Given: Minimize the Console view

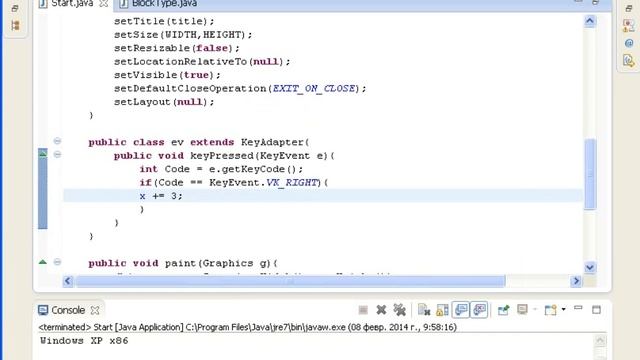Looking at the screenshot, I should 578,308.
